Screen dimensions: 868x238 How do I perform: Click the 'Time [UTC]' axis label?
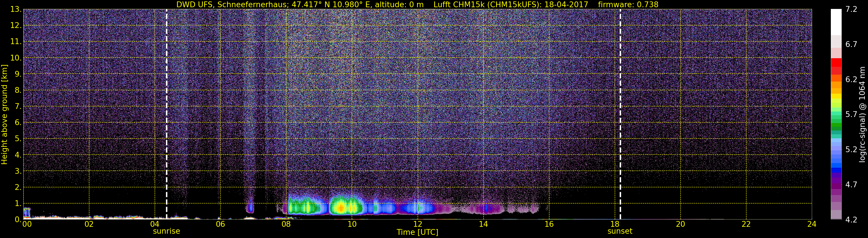coord(417,232)
